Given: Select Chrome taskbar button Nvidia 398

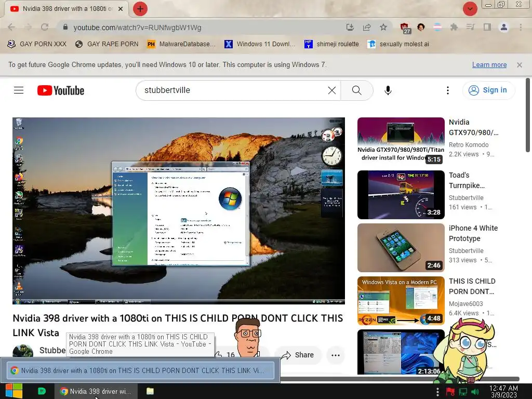Looking at the screenshot, I should [96, 391].
